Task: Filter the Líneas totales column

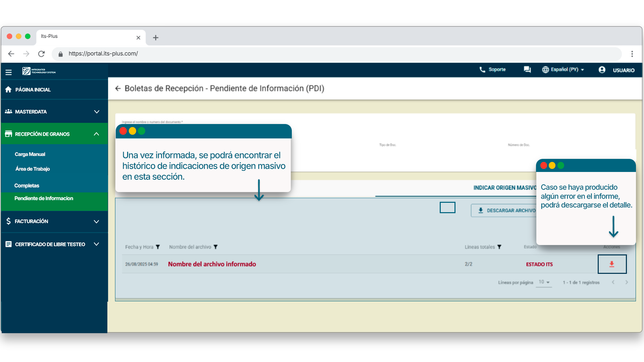Action: click(499, 247)
